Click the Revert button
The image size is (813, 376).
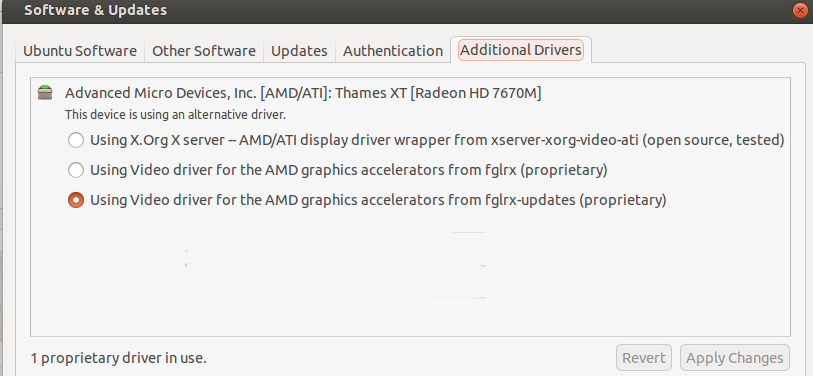644,358
